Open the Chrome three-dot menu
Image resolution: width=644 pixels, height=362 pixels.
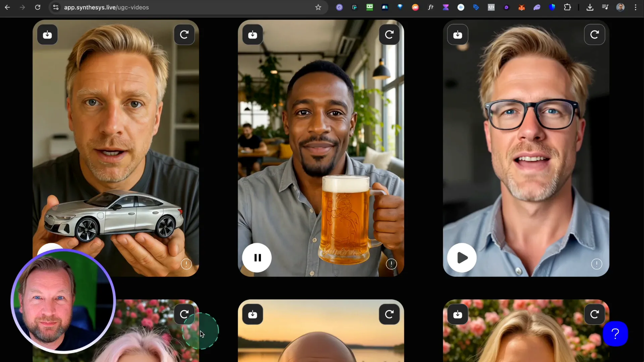tap(636, 7)
